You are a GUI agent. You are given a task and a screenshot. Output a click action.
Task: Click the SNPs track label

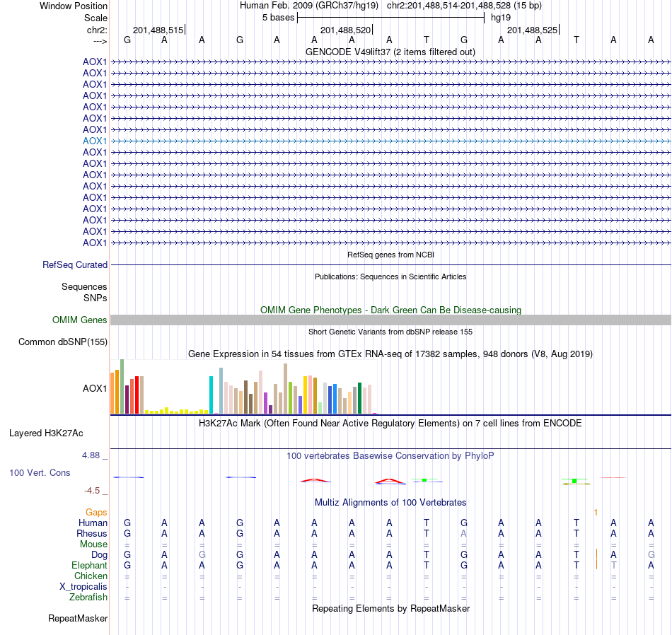[95, 298]
